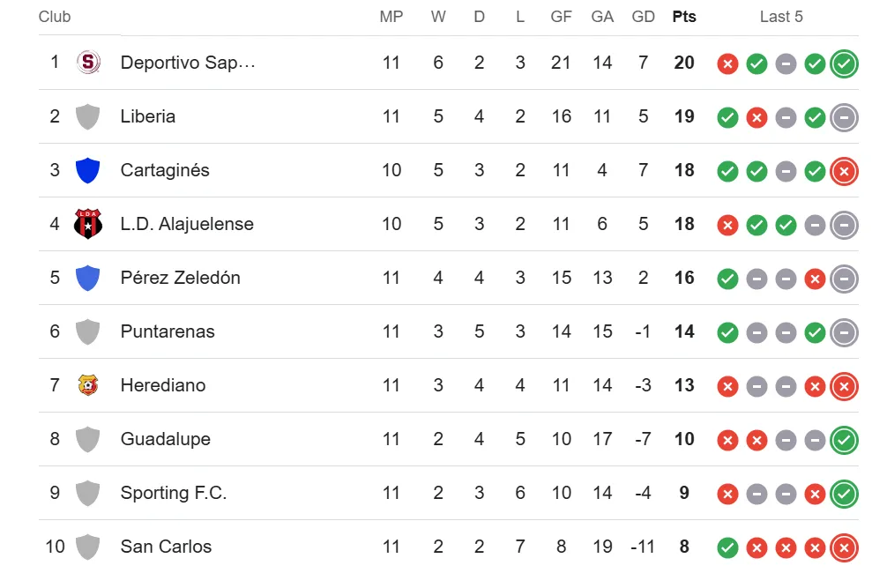Click Saprissa's circled latest win check icon

843,63
